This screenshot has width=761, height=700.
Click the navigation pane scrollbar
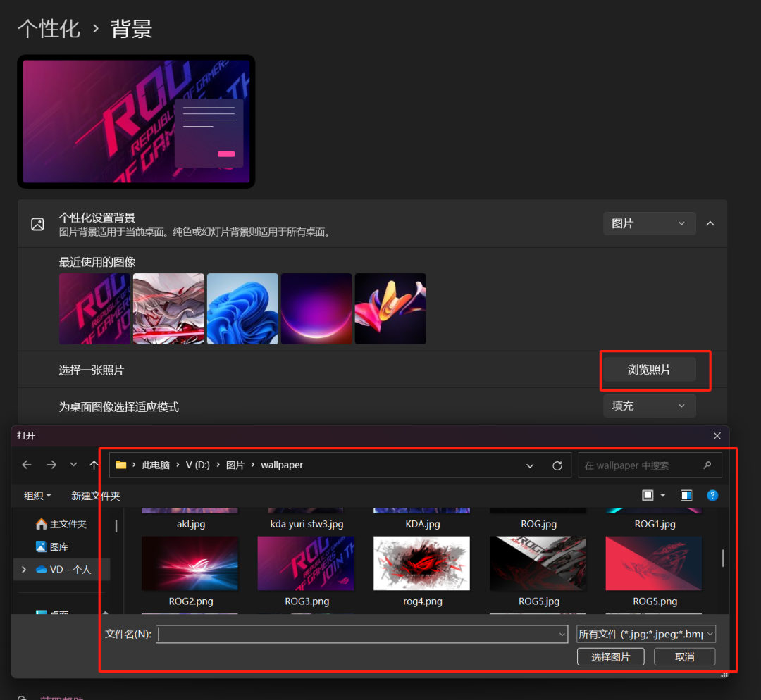pos(116,526)
